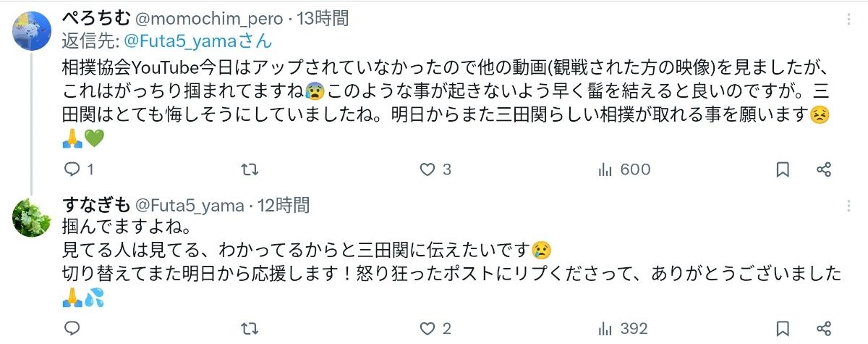This screenshot has width=868, height=344.
Task: Like the post from @Futa5_yama
Action: (427, 328)
